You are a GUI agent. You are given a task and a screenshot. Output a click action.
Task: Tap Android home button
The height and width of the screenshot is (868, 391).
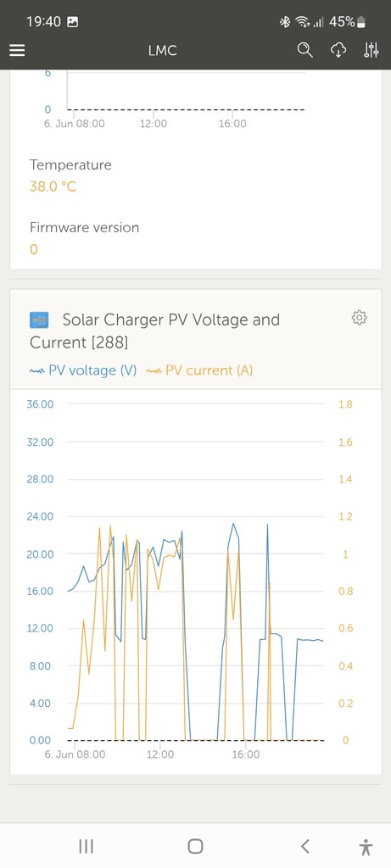(195, 846)
